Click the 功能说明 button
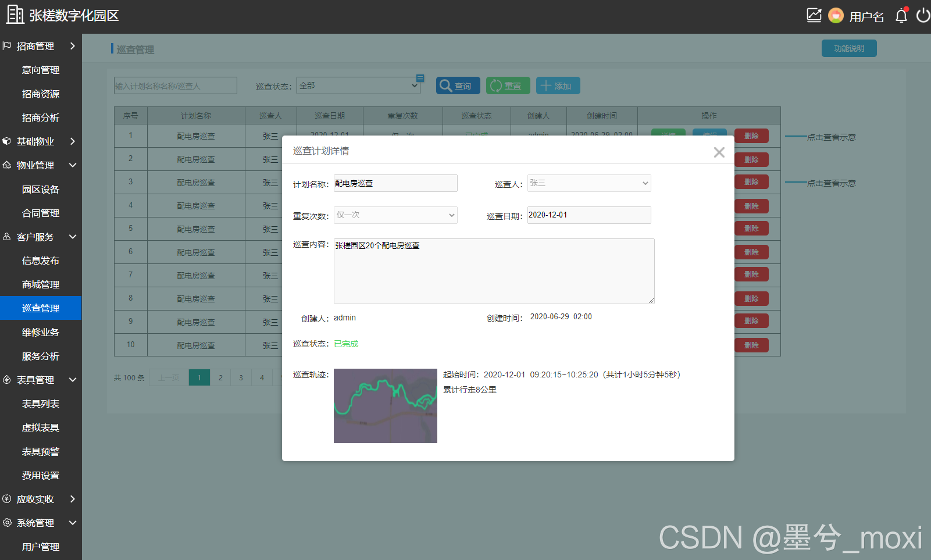 click(849, 48)
